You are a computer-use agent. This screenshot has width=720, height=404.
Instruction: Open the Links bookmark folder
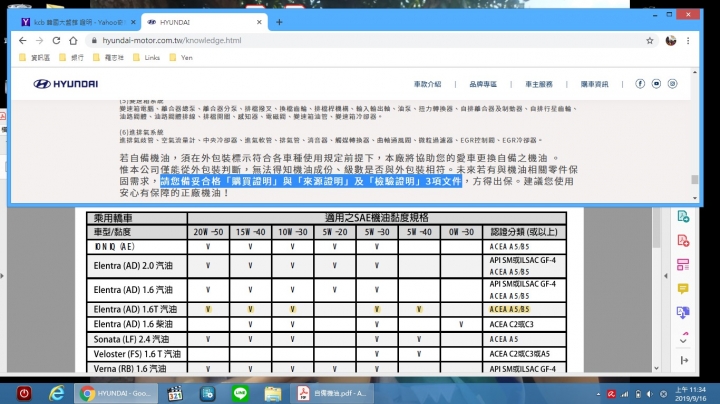[146, 57]
